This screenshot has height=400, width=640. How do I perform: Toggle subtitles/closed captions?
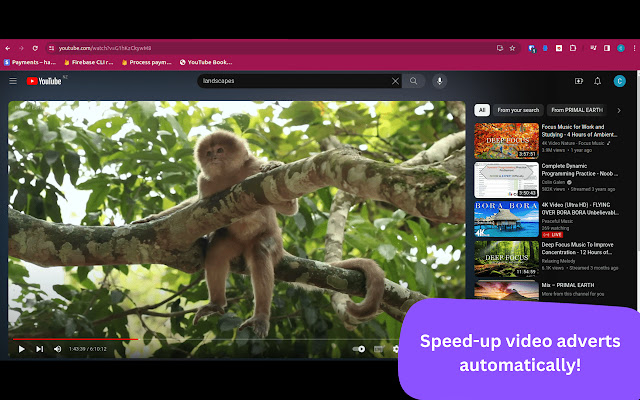(378, 349)
